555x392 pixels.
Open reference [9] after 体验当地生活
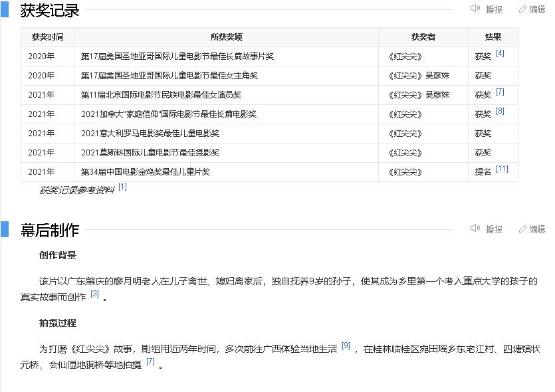click(346, 345)
